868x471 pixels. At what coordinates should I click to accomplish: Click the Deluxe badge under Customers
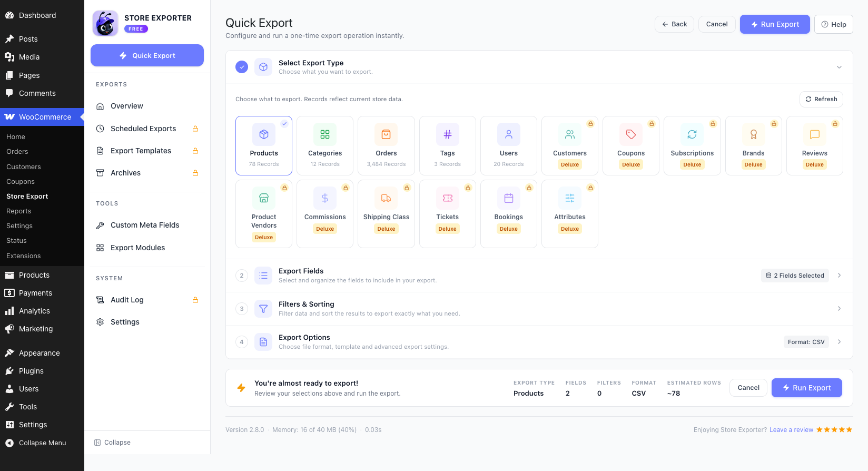(x=570, y=165)
